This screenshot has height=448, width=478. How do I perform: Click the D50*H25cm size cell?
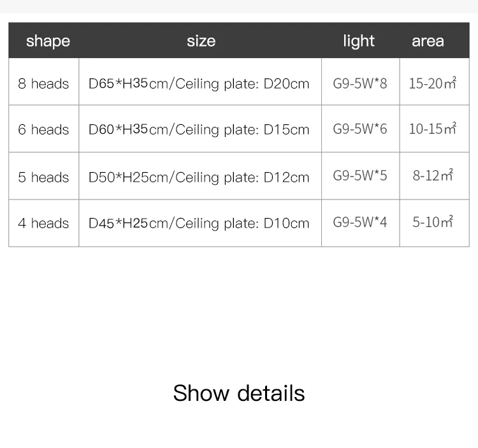(x=199, y=177)
